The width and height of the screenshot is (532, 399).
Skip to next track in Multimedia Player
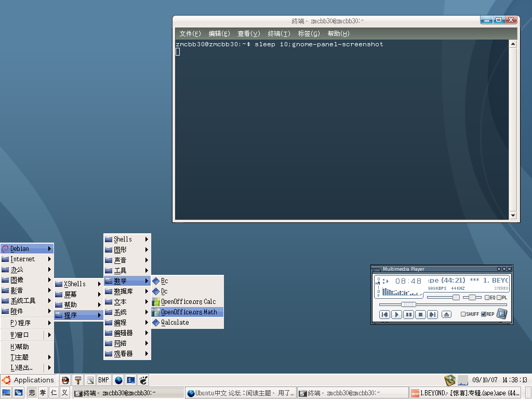click(432, 314)
